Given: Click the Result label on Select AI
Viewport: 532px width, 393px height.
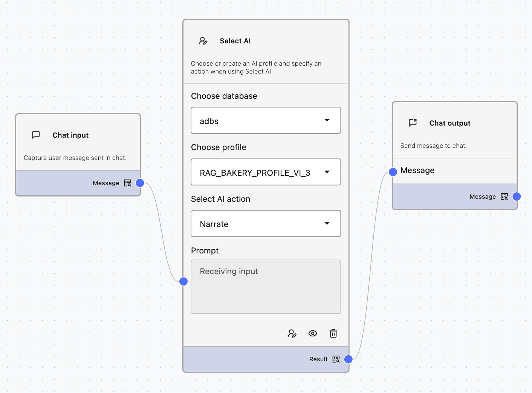Looking at the screenshot, I should pyautogui.click(x=318, y=359).
